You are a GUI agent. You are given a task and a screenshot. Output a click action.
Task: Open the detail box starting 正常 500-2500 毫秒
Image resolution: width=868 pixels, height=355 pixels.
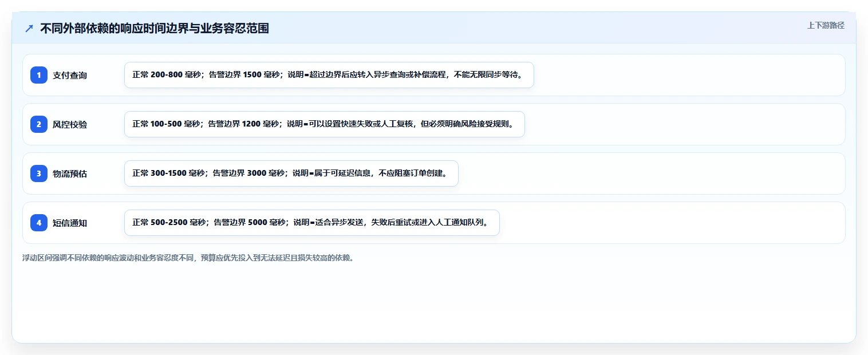tap(312, 223)
